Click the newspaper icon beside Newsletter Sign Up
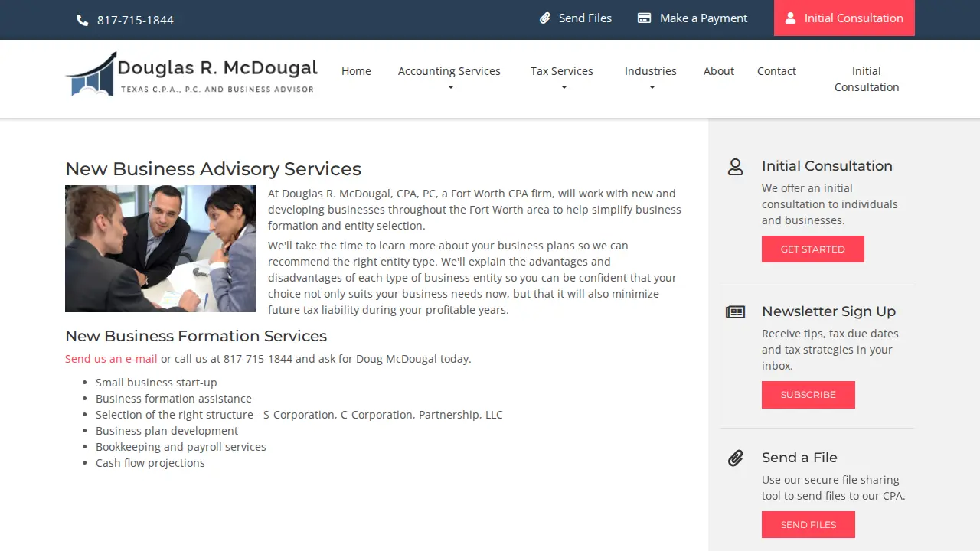Screen dimensions: 980x551 [x=736, y=312]
